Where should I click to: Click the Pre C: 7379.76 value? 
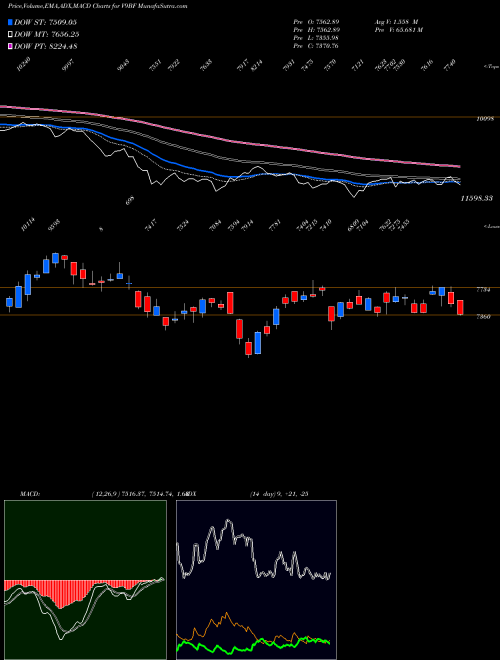[x=316, y=46]
